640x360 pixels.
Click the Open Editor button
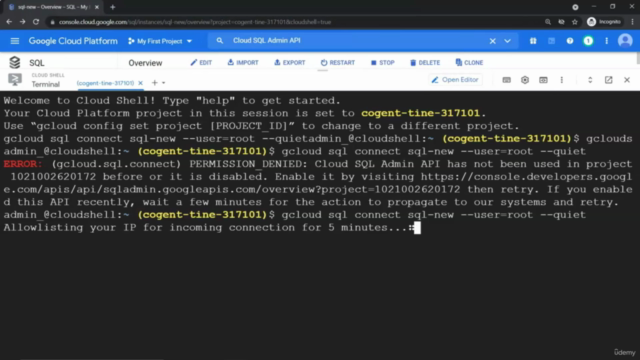pos(455,80)
